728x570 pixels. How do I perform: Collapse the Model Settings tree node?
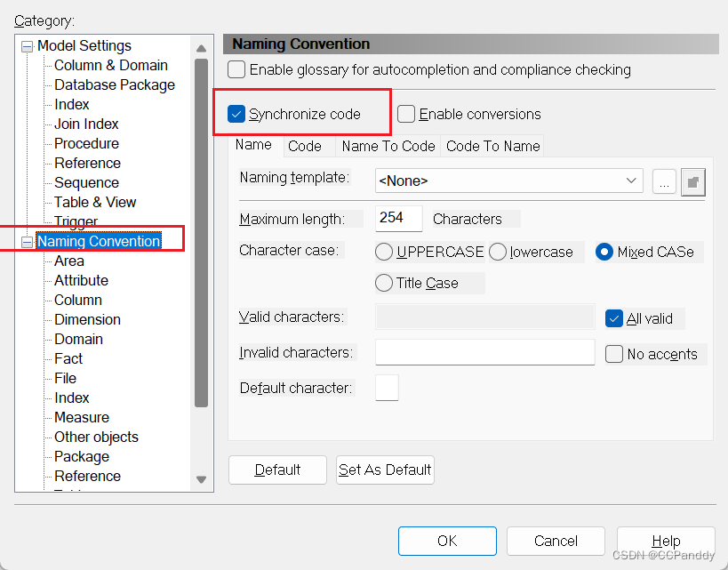[27, 46]
